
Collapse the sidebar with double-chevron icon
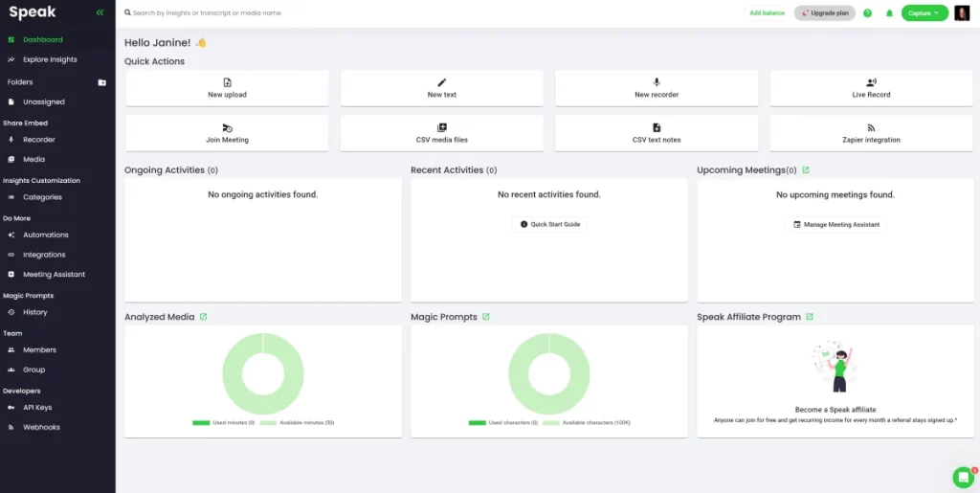(100, 12)
